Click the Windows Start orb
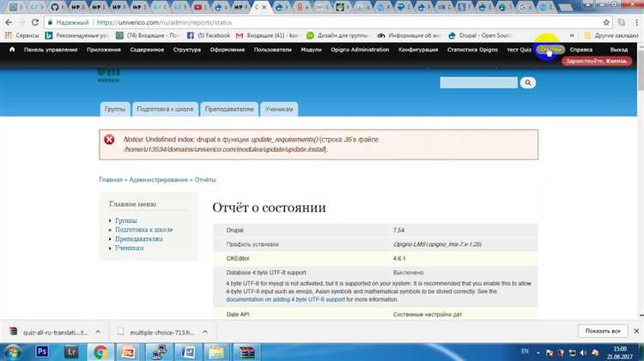This screenshot has width=644, height=361. click(x=12, y=352)
